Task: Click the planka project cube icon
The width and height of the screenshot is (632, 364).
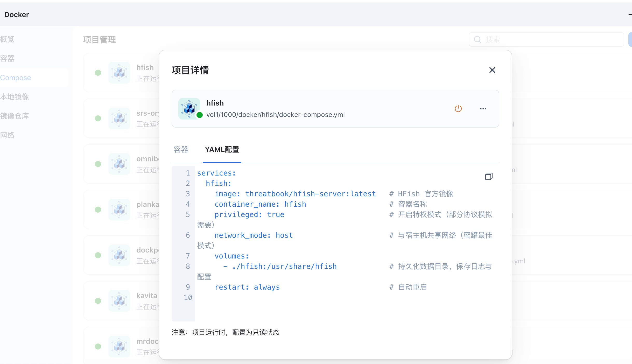Action: [119, 209]
